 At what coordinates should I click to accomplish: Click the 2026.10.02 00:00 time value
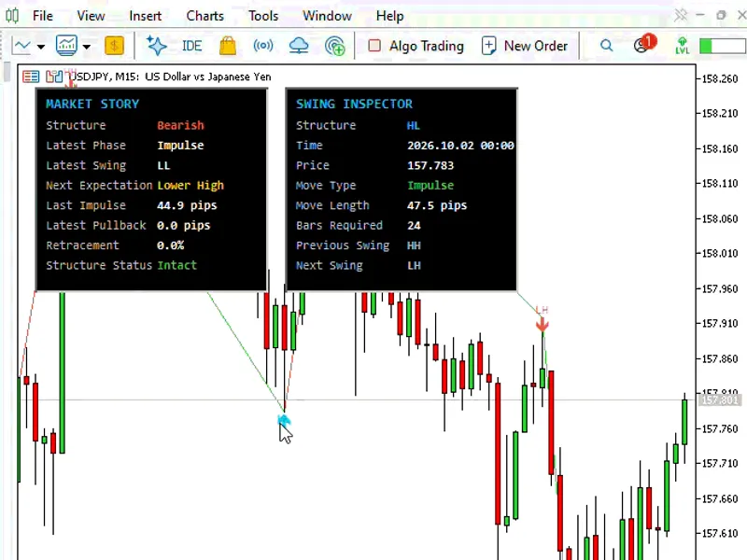coord(460,146)
